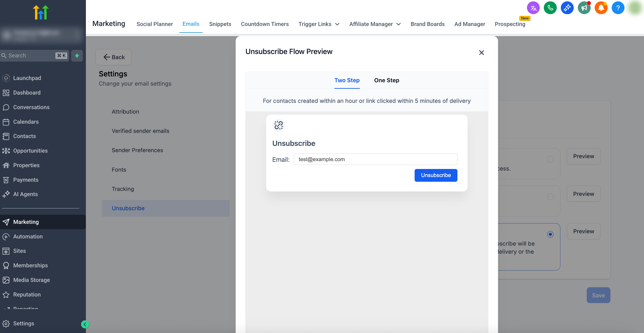Open the language translate icon
644x333 pixels.
(x=533, y=8)
